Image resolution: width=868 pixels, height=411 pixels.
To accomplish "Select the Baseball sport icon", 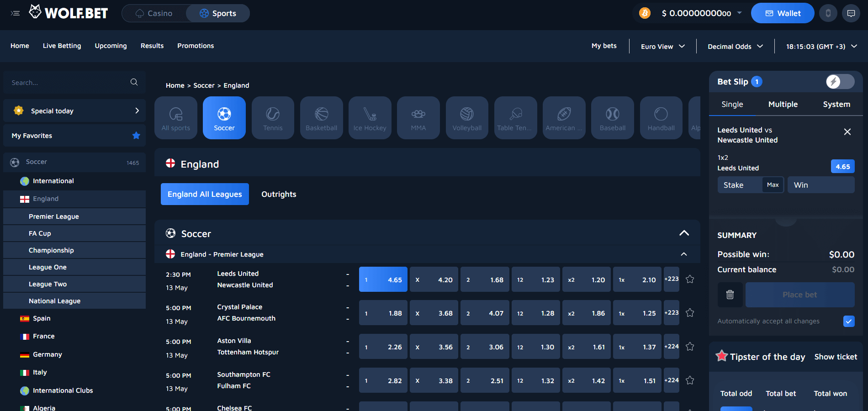I will coord(612,117).
